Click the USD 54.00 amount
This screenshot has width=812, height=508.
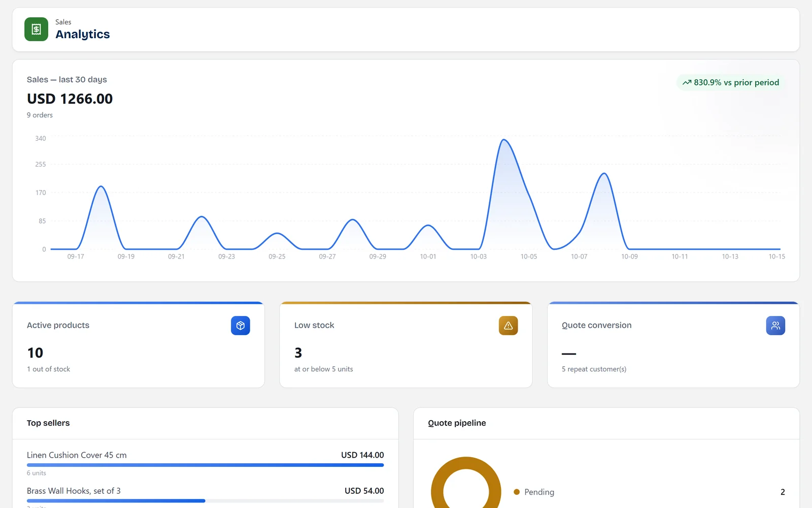tap(364, 491)
